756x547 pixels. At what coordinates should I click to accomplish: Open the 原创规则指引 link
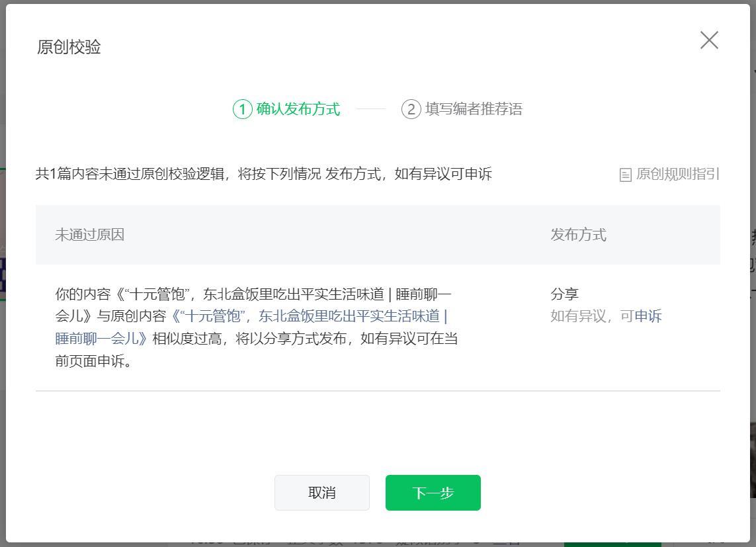[x=678, y=174]
